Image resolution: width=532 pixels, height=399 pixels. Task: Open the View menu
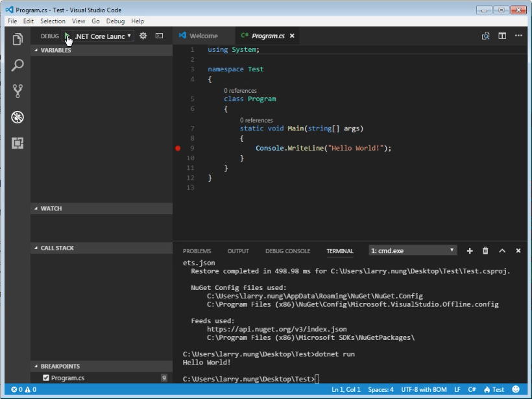(x=79, y=21)
